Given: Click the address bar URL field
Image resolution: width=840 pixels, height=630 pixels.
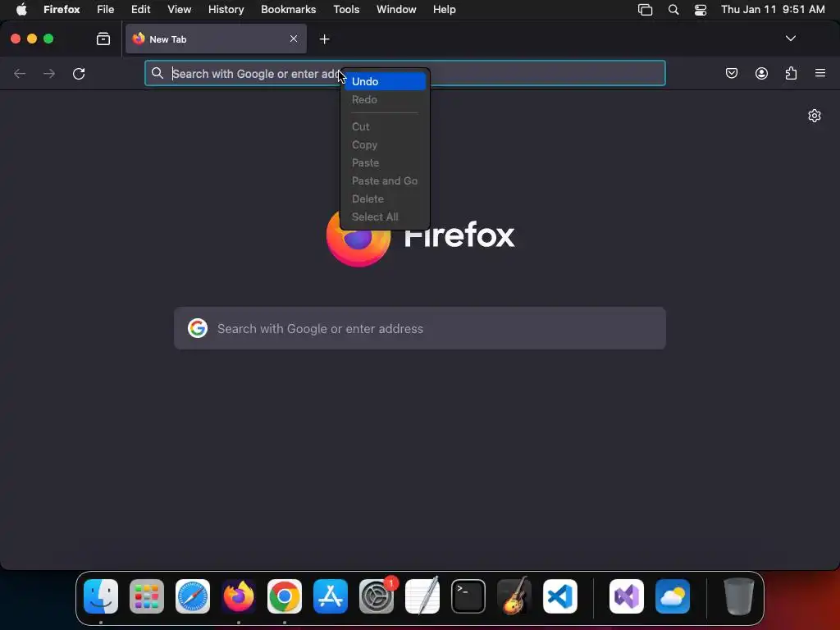Looking at the screenshot, I should tap(405, 73).
